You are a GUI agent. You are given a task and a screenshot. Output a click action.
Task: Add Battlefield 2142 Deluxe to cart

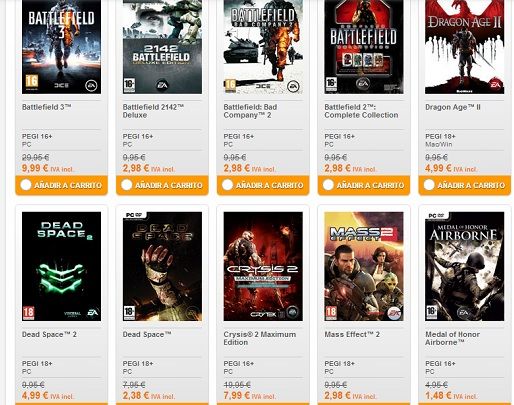click(x=162, y=185)
